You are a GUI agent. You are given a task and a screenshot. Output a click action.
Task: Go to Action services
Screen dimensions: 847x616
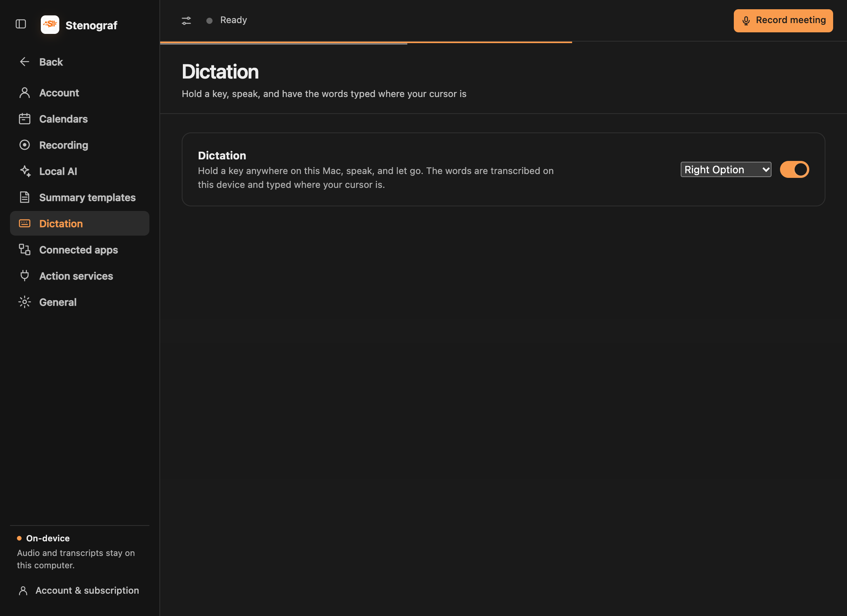click(80, 276)
